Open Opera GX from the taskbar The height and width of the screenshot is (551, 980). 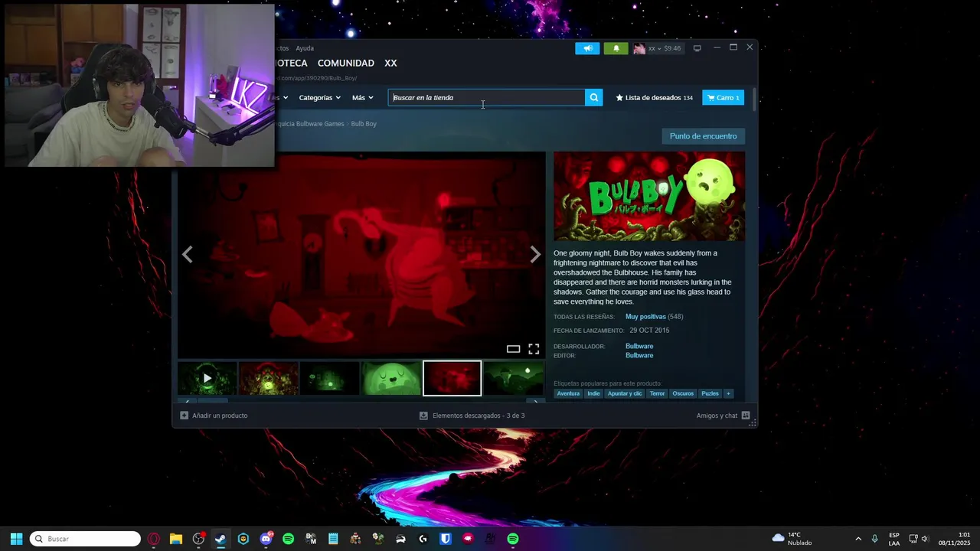pyautogui.click(x=154, y=539)
